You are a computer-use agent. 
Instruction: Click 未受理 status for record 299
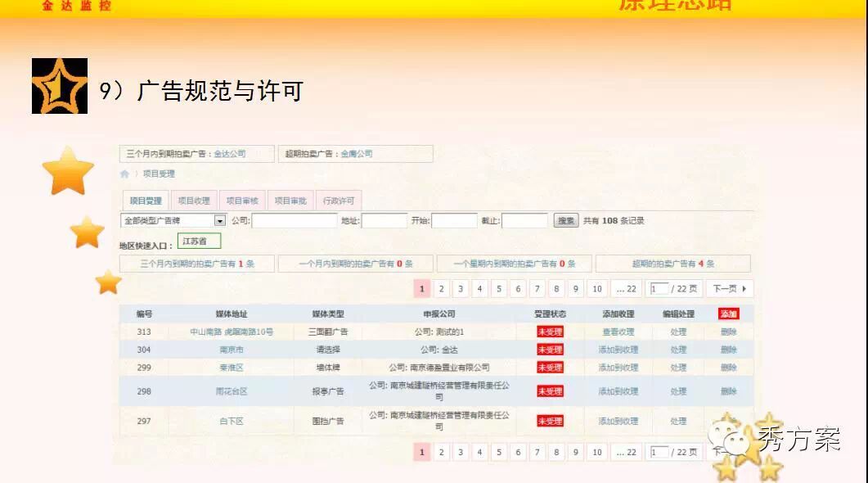(x=550, y=368)
